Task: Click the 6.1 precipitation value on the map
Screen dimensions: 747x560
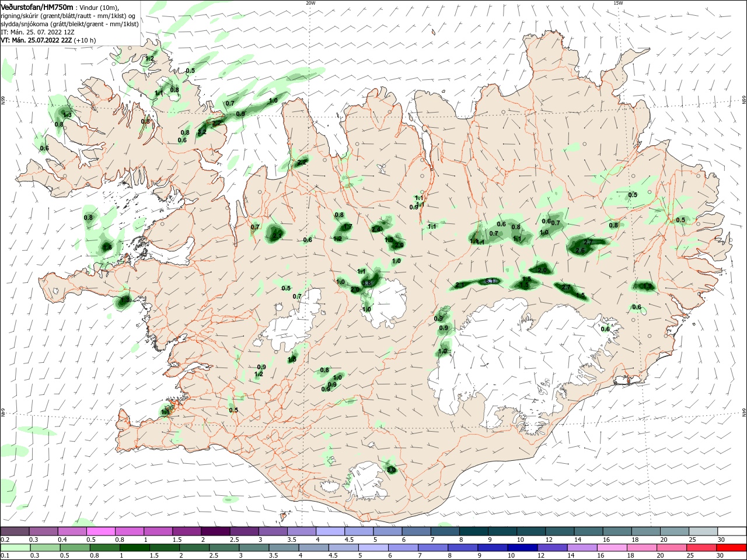Action: [x=491, y=281]
